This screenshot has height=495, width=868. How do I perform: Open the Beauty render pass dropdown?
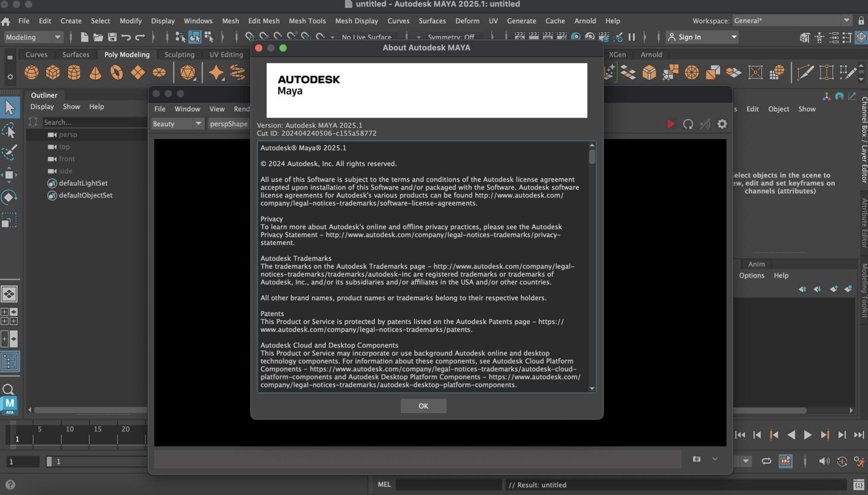178,124
